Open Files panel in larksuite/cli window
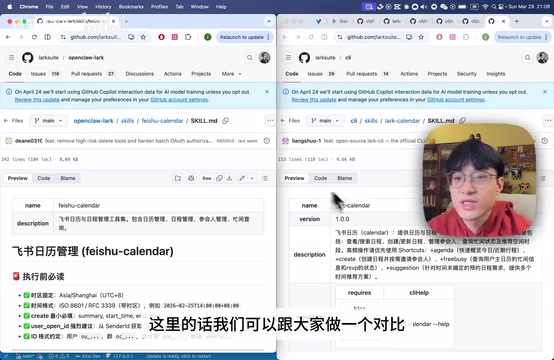This screenshot has height=360, width=554. click(290, 120)
